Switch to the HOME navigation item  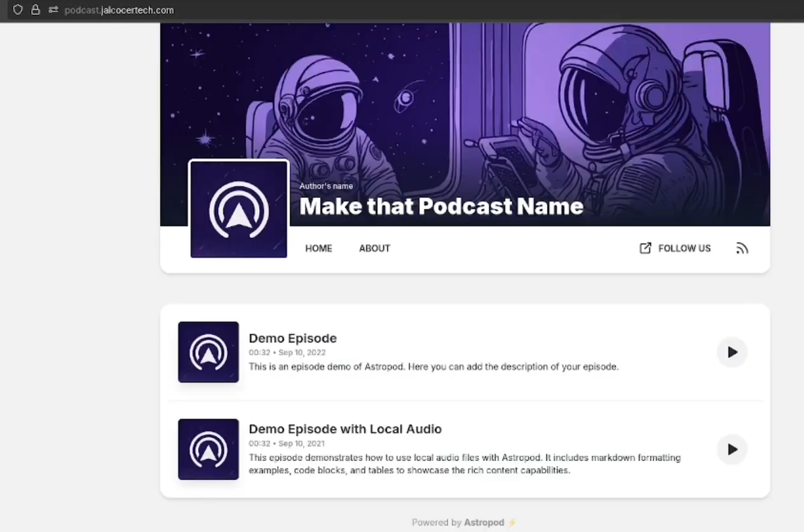318,248
